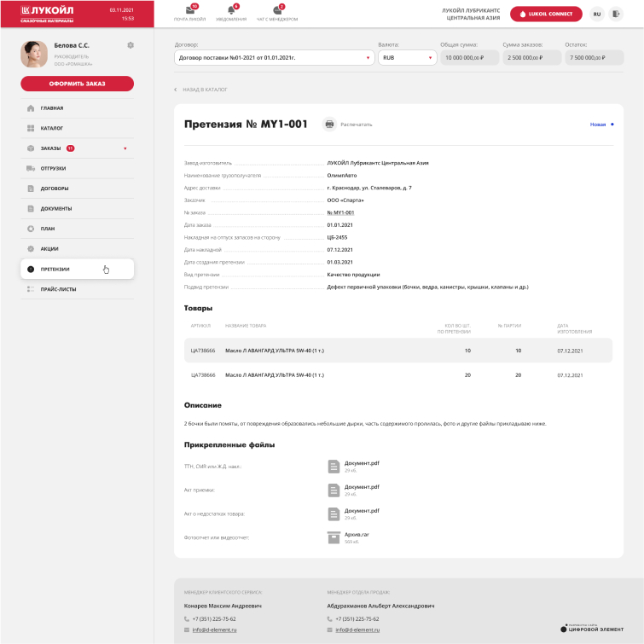Image resolution: width=644 pixels, height=644 pixels.
Task: Open Прайс-листы sidebar item
Action: [x=58, y=289]
